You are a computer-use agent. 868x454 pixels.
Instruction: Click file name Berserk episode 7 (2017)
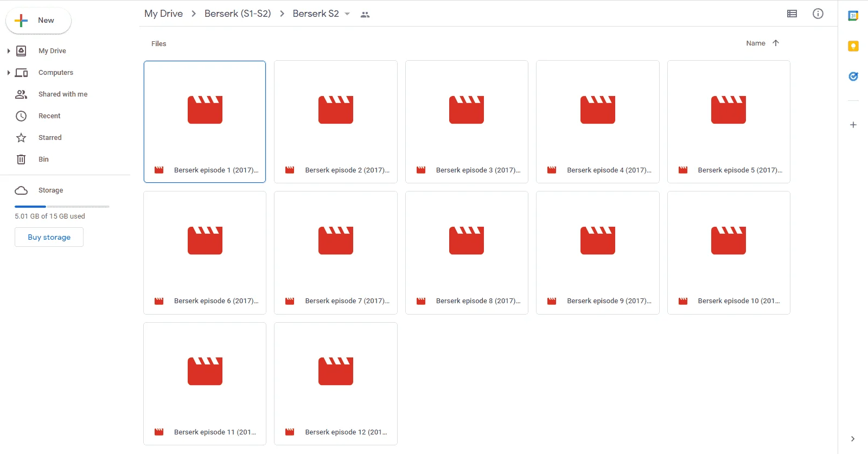pyautogui.click(x=347, y=301)
